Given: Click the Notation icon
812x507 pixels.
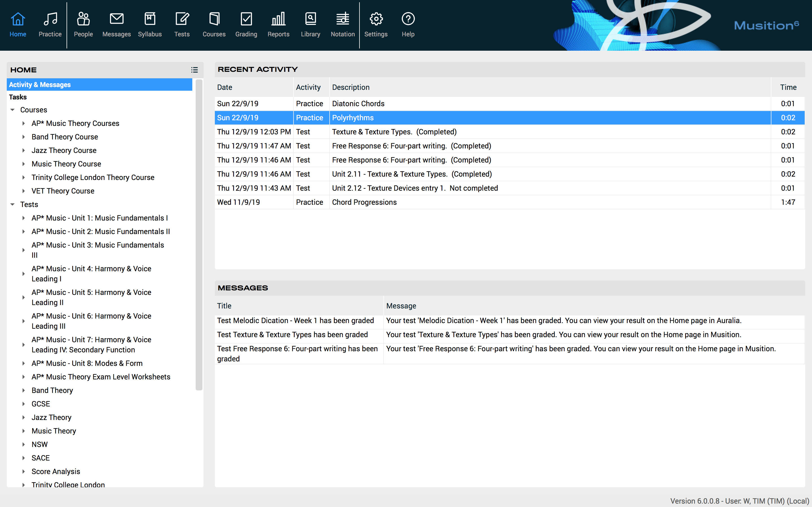Looking at the screenshot, I should coord(342,23).
